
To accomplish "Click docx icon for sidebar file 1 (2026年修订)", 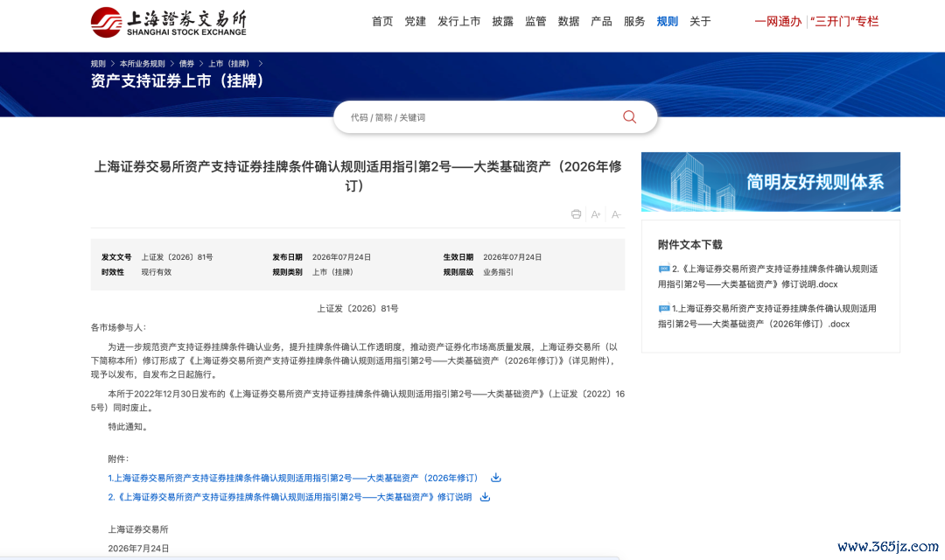I will pos(664,308).
